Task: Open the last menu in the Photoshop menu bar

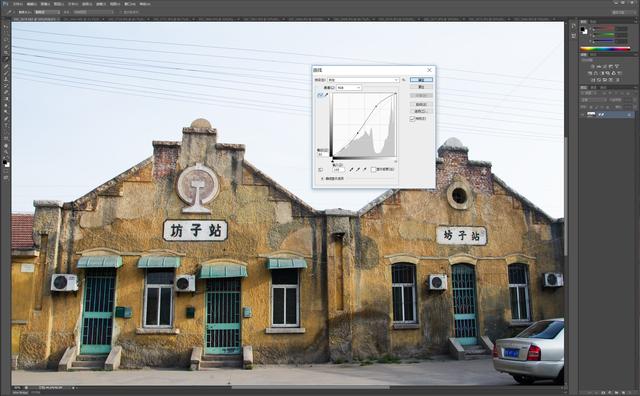Action: pos(145,4)
